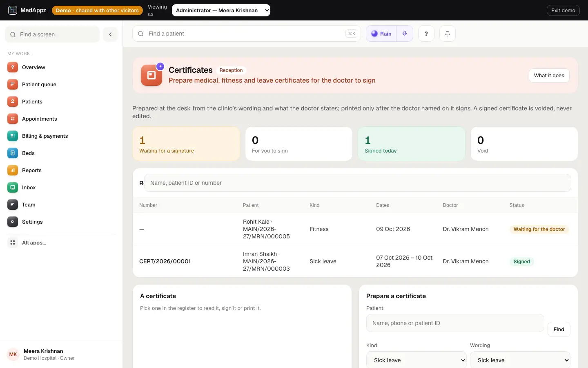Open certificate CERT/2026/00001 row
The image size is (588, 368).
pos(355,261)
